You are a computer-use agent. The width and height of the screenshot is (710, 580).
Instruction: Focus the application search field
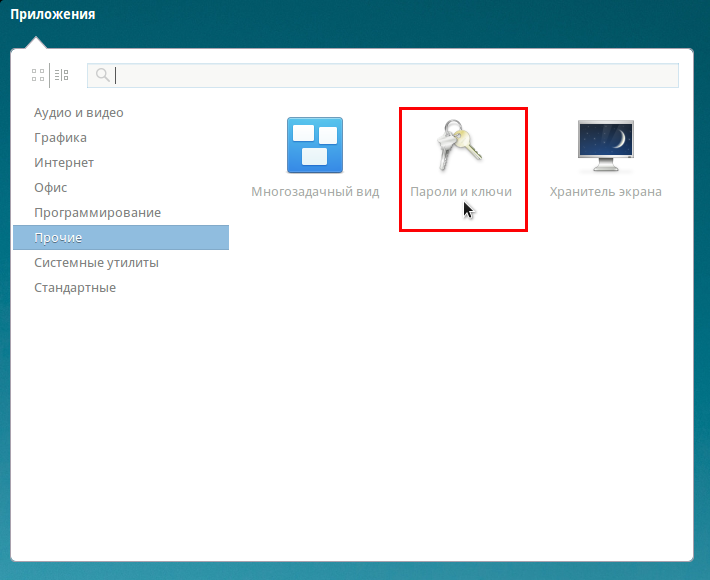383,75
